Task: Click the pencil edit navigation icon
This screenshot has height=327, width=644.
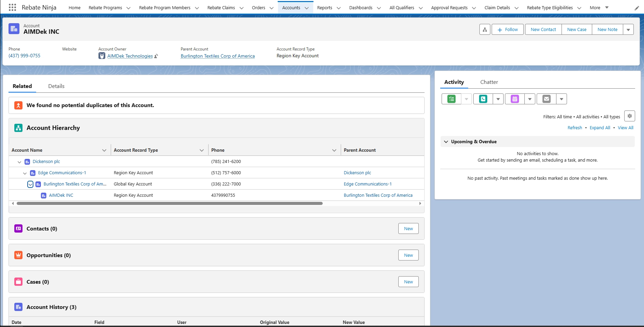Action: click(637, 8)
